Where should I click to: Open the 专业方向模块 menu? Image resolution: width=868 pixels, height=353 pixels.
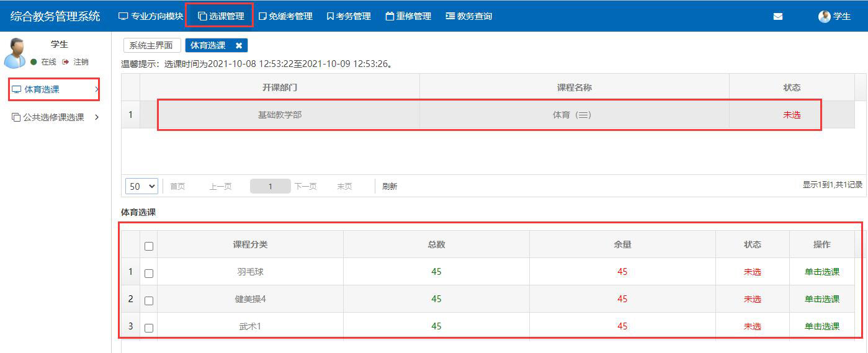point(151,16)
